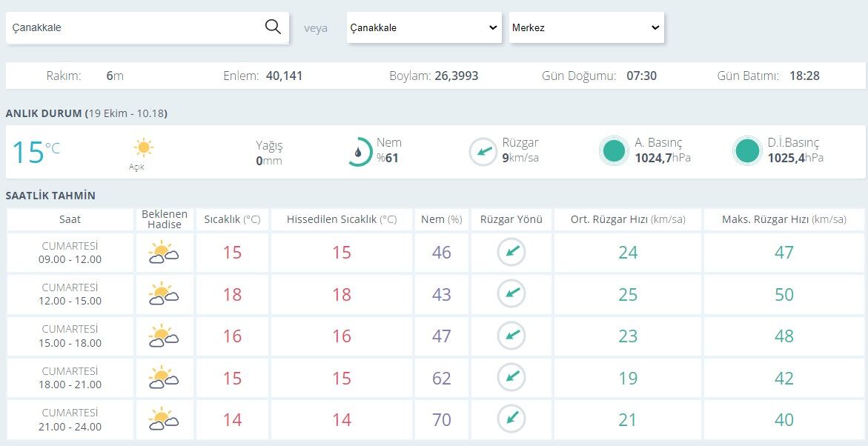Click the D.İ.Basınç green circle indicator

tap(746, 151)
